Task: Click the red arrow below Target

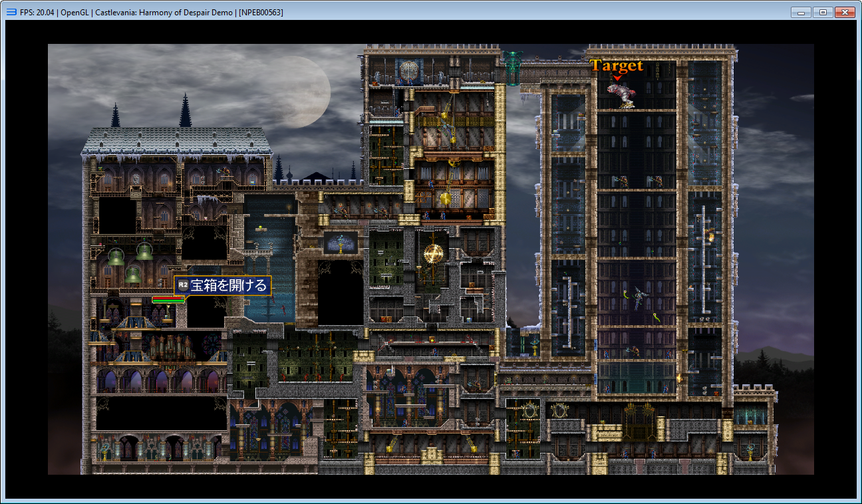Action: pos(617,78)
